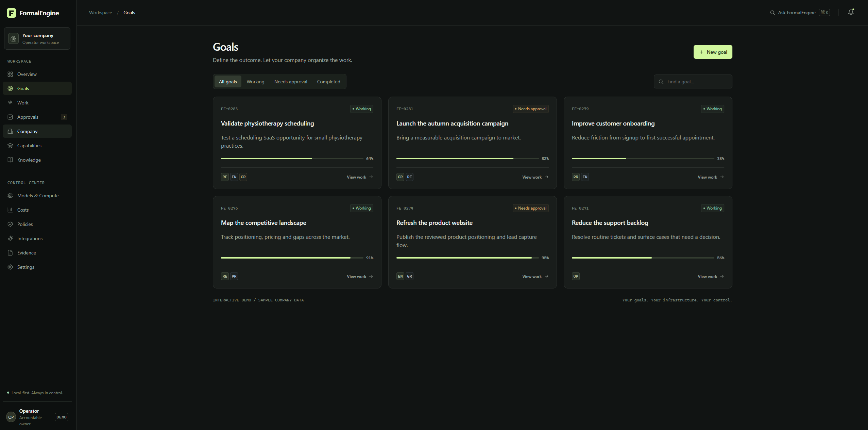Click the Company building icon in sidebar
Viewport: 868px width, 430px height.
coord(10,131)
